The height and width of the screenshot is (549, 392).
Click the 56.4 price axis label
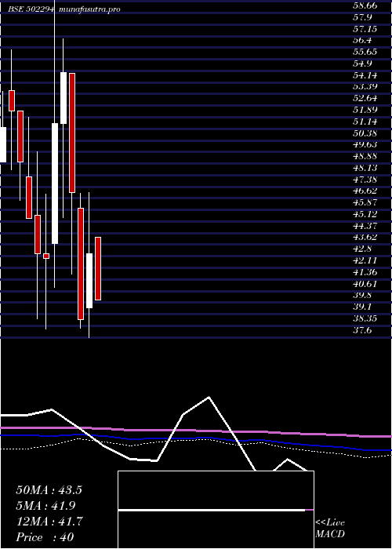[x=362, y=40]
